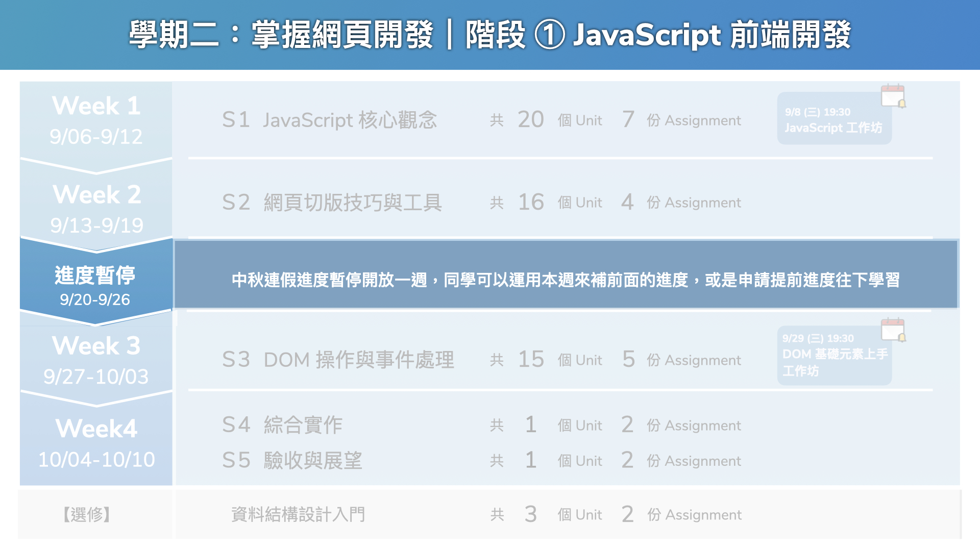Click the 資料結構設計入門 elective row
Image resolution: width=980 pixels, height=551 pixels.
(x=298, y=514)
